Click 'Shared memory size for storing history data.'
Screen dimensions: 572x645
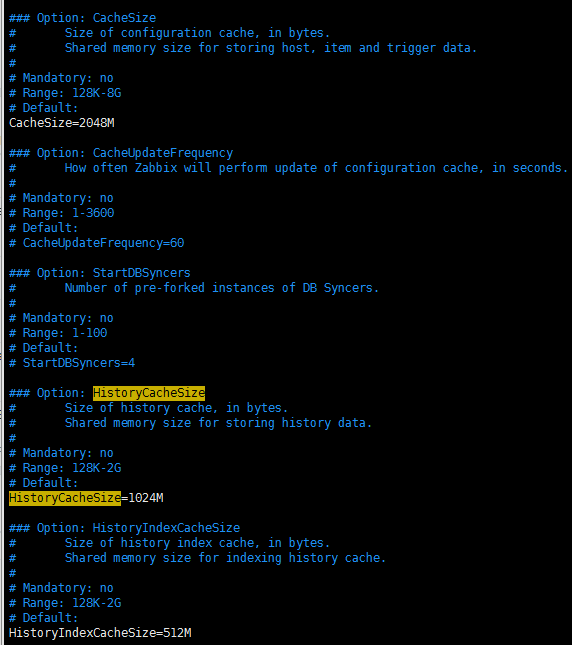(218, 423)
